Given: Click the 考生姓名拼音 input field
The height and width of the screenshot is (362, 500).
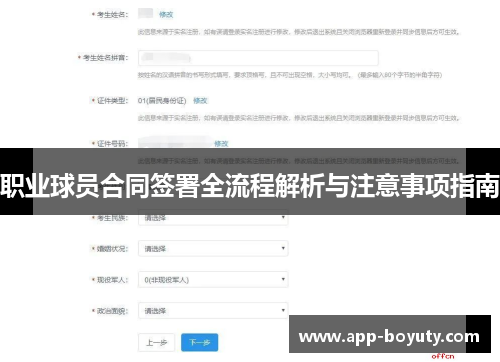Looking at the screenshot, I should pyautogui.click(x=258, y=58).
